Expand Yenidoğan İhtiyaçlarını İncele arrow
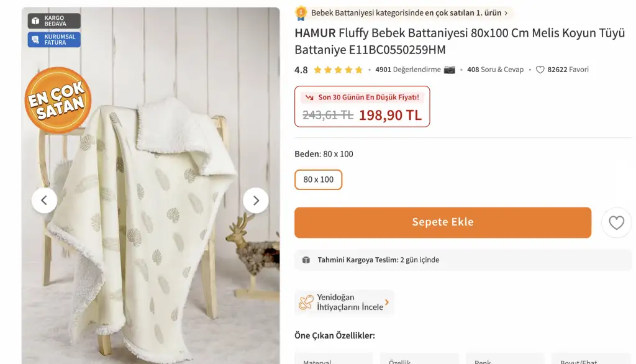The width and height of the screenshot is (636, 364). click(387, 303)
